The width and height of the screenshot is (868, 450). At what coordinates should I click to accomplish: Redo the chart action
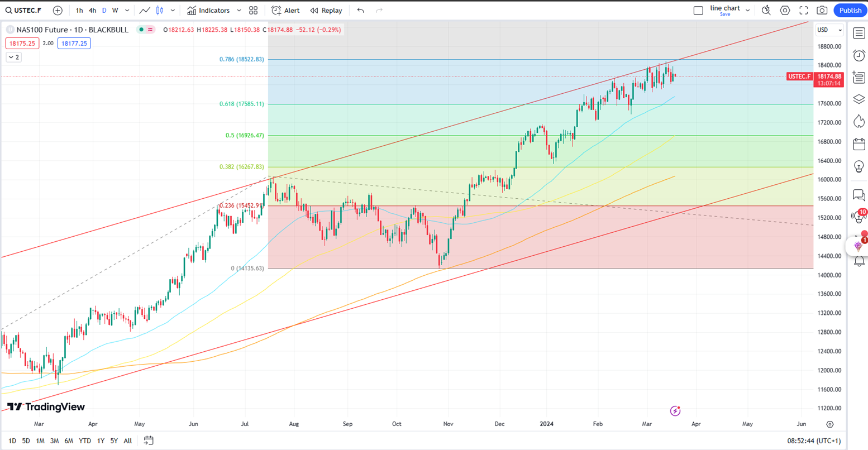click(379, 11)
